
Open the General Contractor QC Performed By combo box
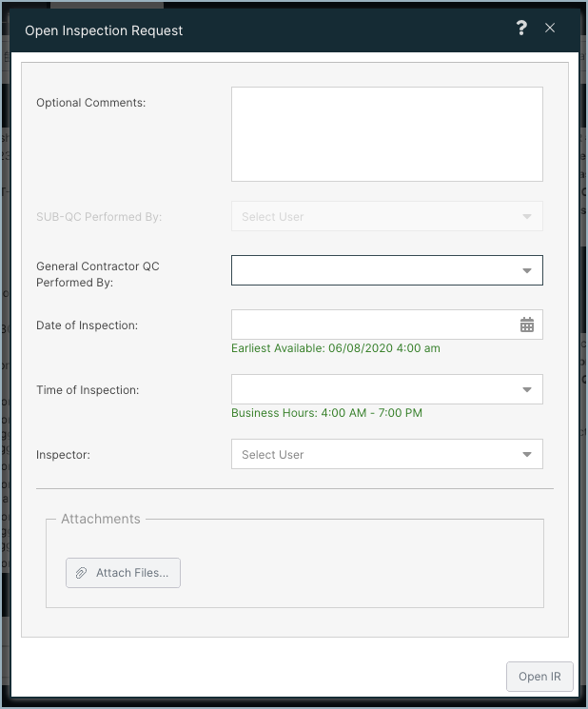[x=387, y=270]
